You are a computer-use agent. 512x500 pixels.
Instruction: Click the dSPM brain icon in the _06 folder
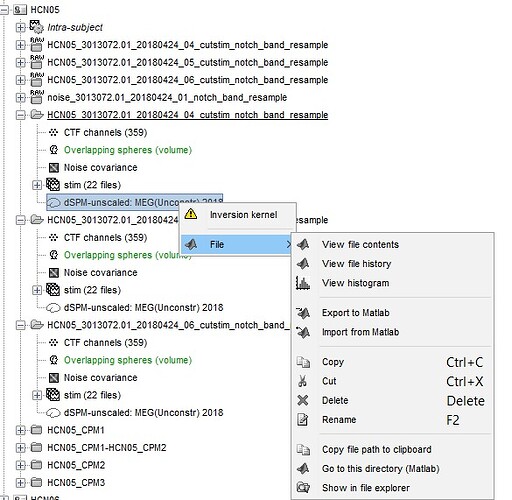click(x=53, y=413)
